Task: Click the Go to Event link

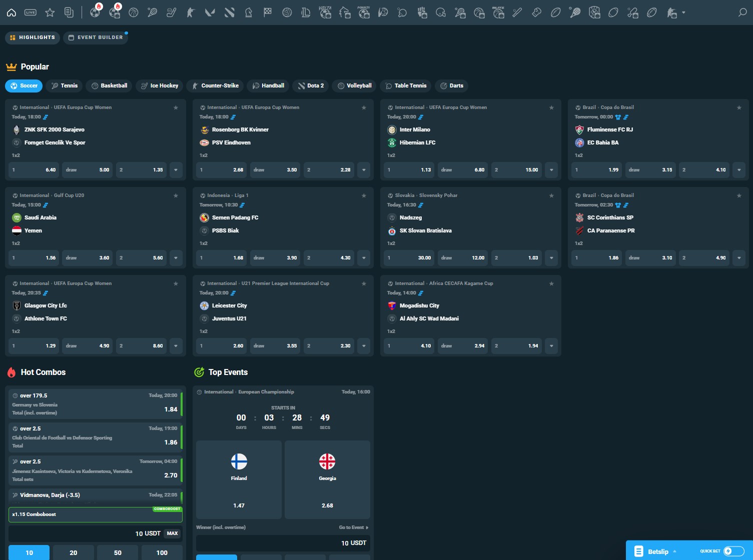Action: (x=353, y=527)
